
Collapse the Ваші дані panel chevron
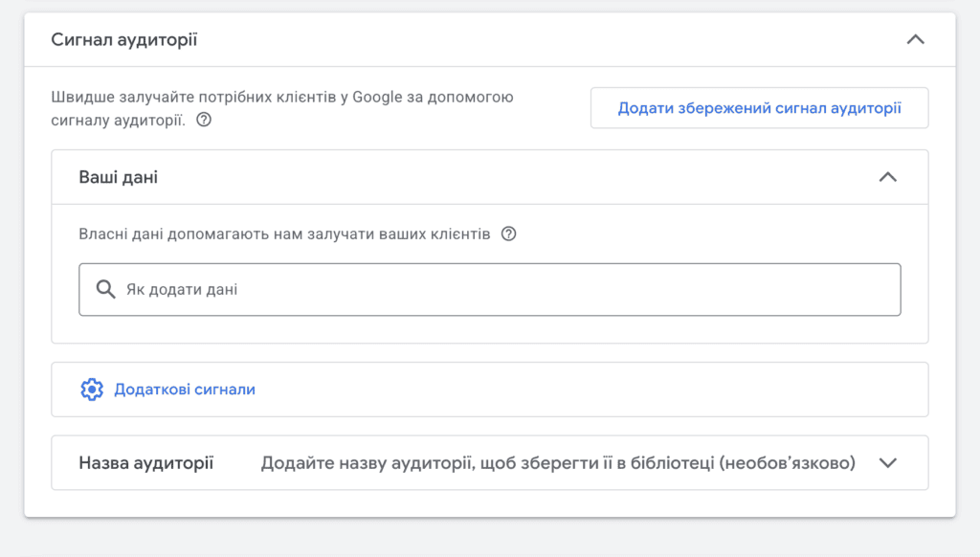click(x=887, y=178)
